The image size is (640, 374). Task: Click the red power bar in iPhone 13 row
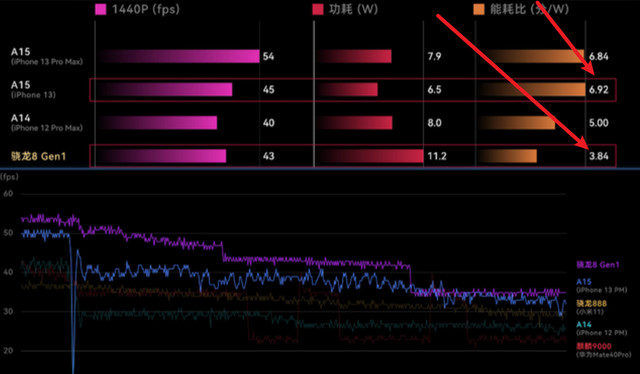[347, 89]
